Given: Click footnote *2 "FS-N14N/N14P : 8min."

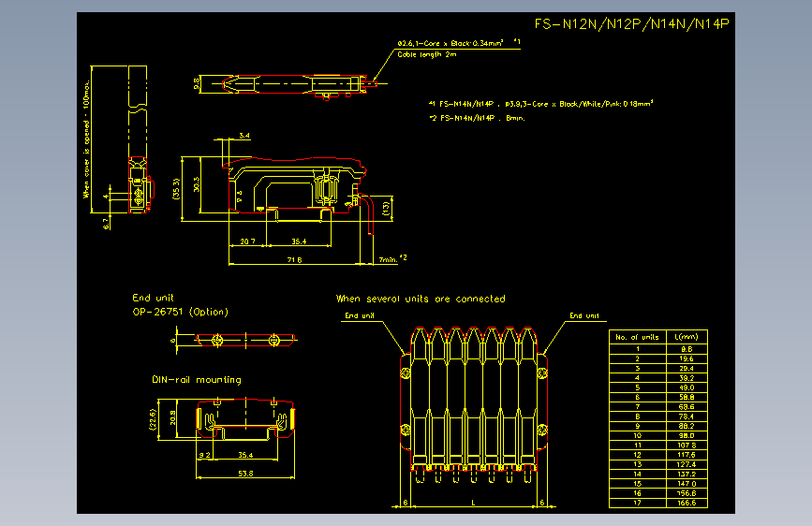Looking at the screenshot, I should pos(477,118).
